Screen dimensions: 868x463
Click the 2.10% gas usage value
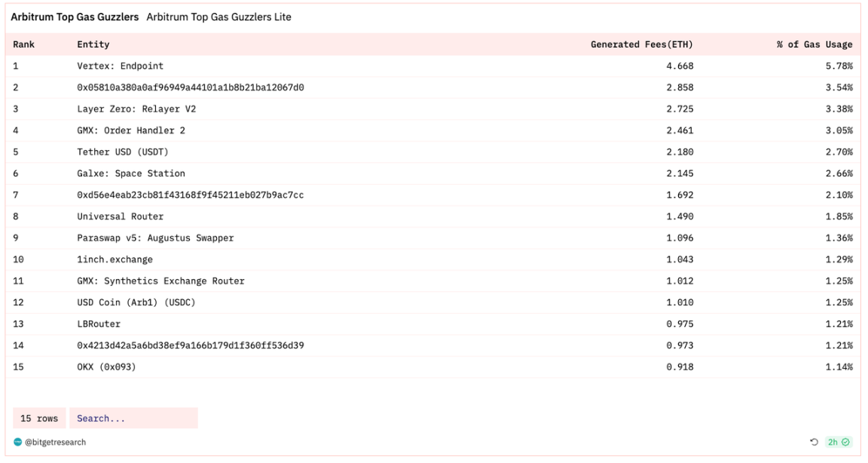pyautogui.click(x=839, y=195)
